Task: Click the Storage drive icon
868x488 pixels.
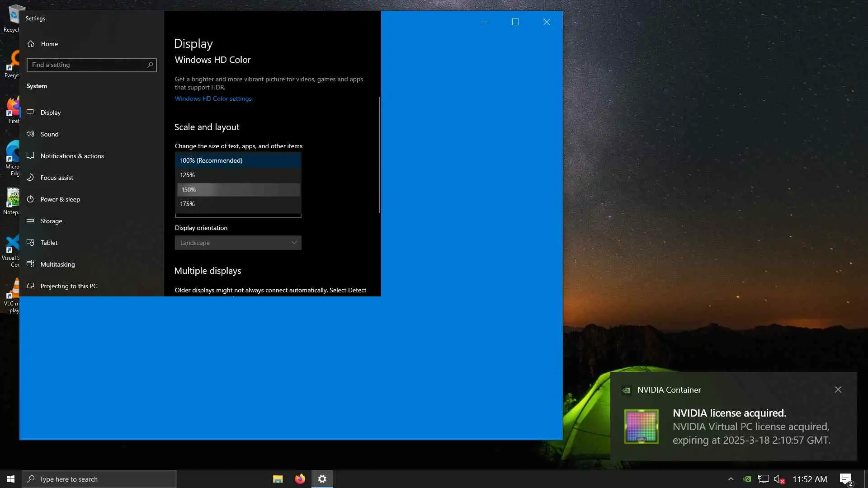Action: [x=30, y=221]
